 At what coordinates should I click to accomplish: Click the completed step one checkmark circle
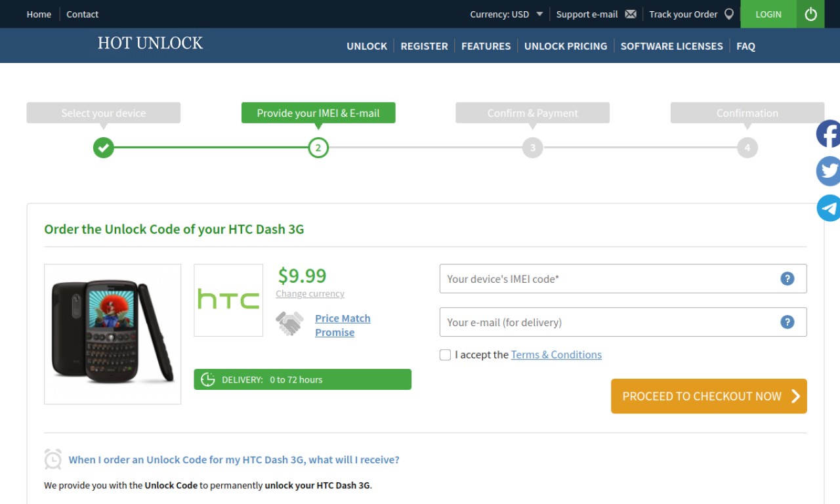[103, 148]
